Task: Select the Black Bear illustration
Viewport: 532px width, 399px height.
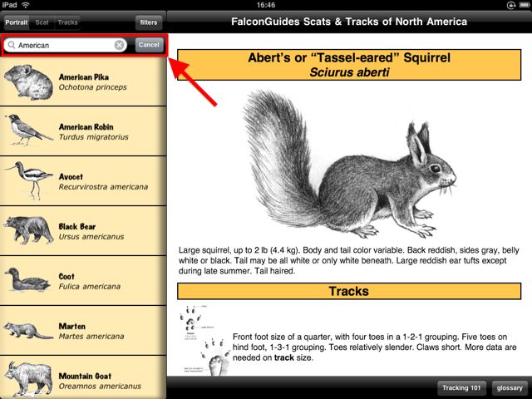Action: 28,230
